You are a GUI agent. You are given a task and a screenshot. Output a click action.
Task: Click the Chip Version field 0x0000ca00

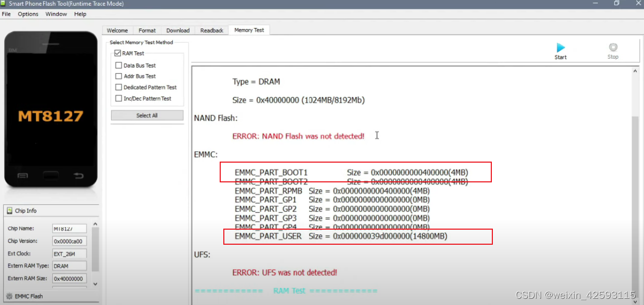coord(69,241)
